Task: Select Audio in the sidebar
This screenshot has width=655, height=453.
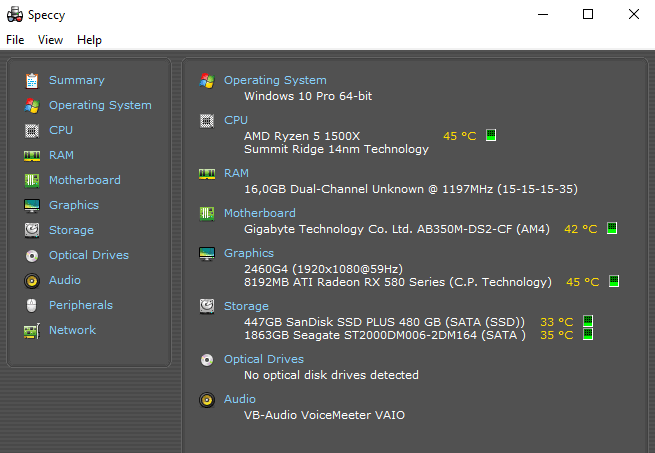Action: [64, 280]
